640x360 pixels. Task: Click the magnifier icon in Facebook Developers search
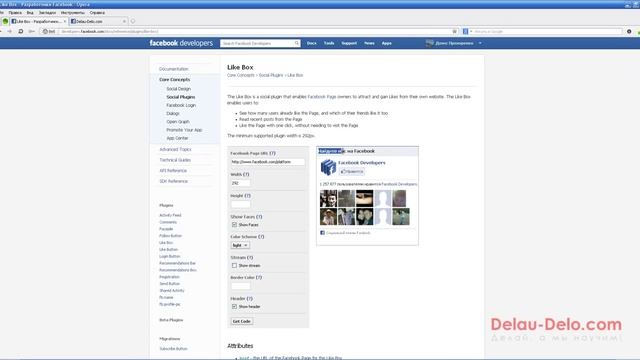coord(297,43)
